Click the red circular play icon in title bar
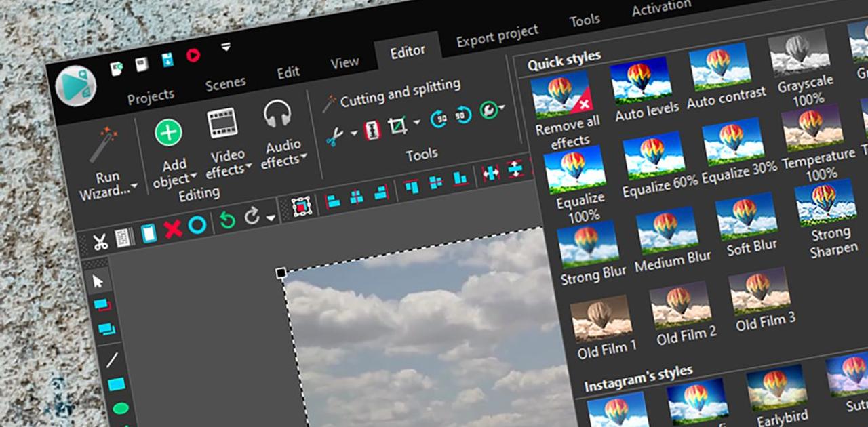The image size is (868, 427). (193, 55)
